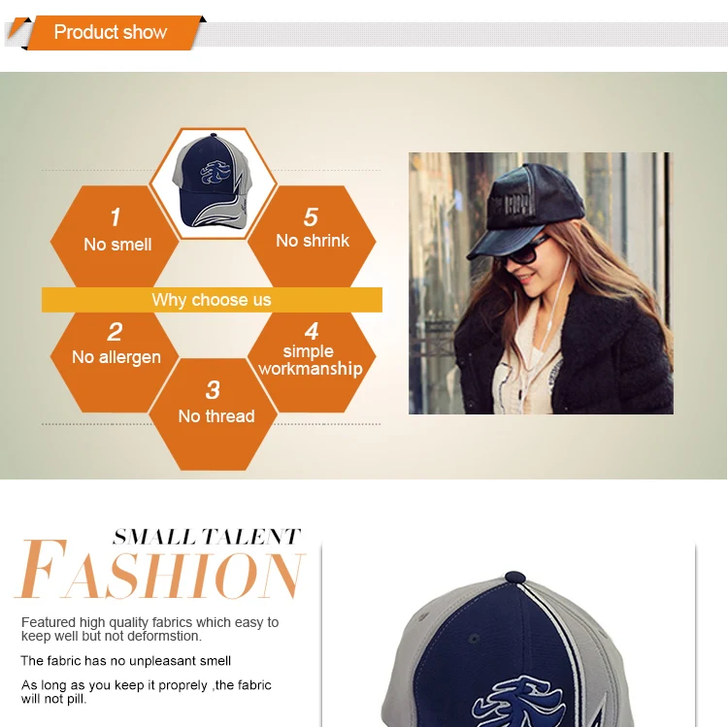Select the cap image inside the white hexagon
This screenshot has height=727, width=728.
(x=213, y=182)
